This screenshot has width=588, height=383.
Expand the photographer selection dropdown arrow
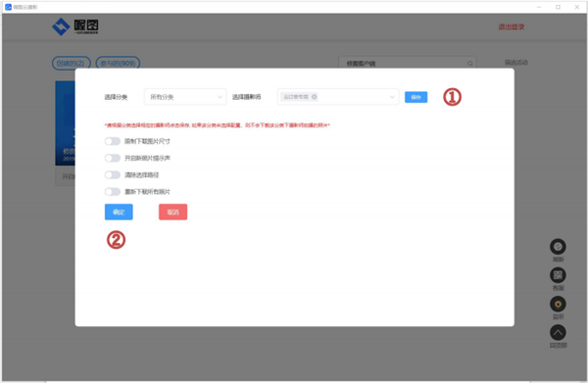tap(392, 97)
